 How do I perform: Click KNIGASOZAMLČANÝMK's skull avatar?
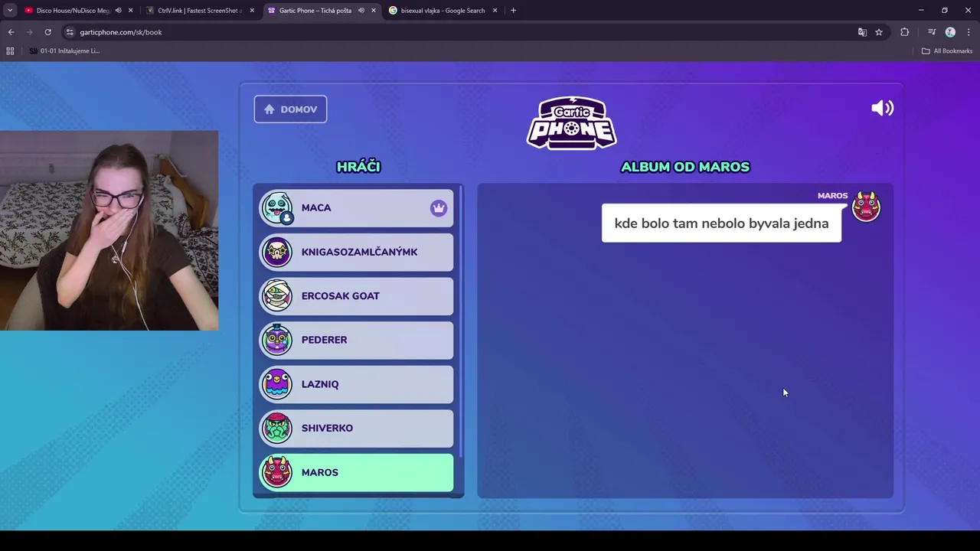click(277, 252)
